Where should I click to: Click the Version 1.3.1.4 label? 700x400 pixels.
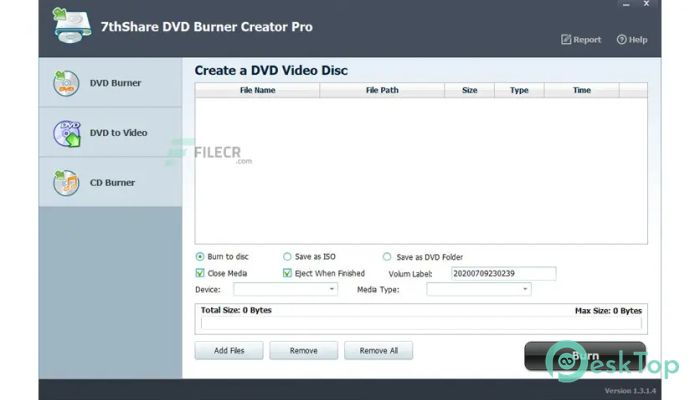630,391
